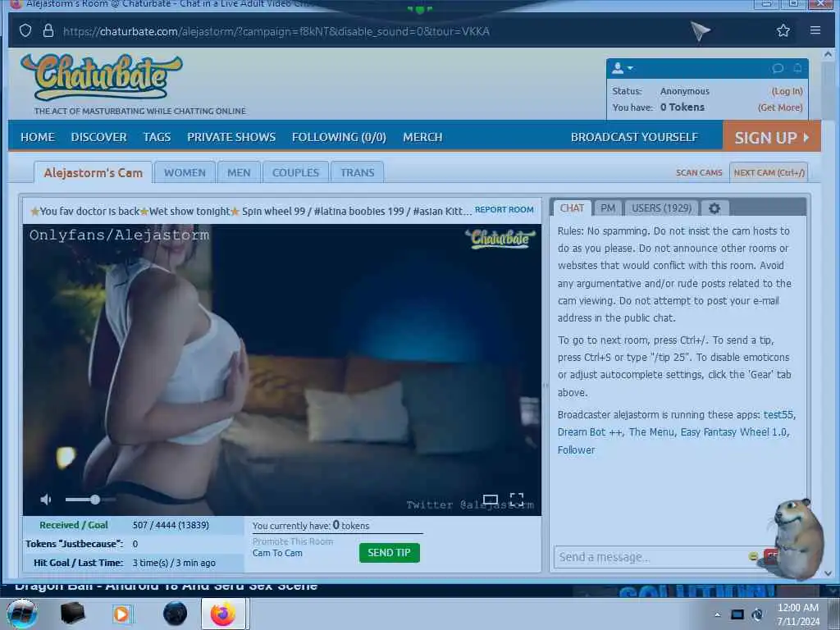The width and height of the screenshot is (840, 630).
Task: Open the Firefox taskbar icon
Action: (x=223, y=614)
